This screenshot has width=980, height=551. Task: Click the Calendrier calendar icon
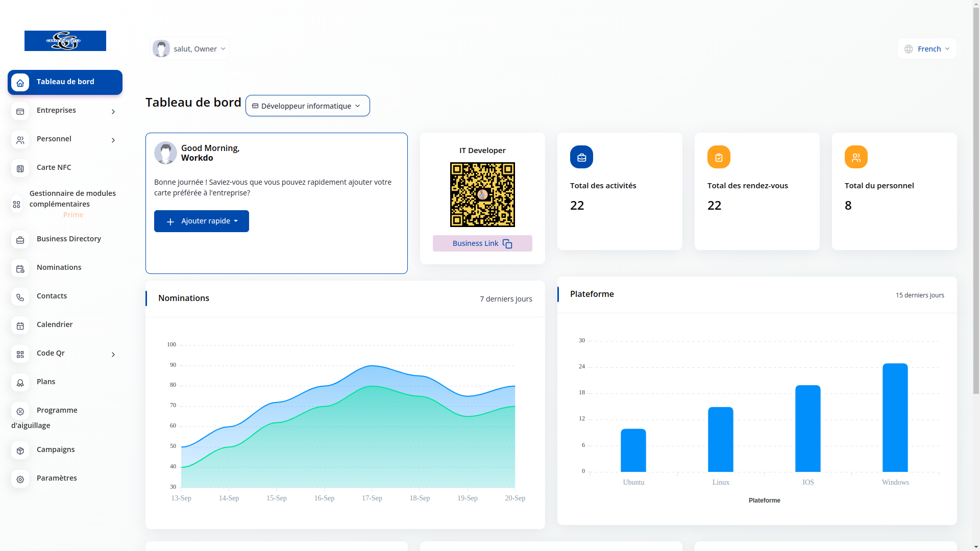(20, 325)
